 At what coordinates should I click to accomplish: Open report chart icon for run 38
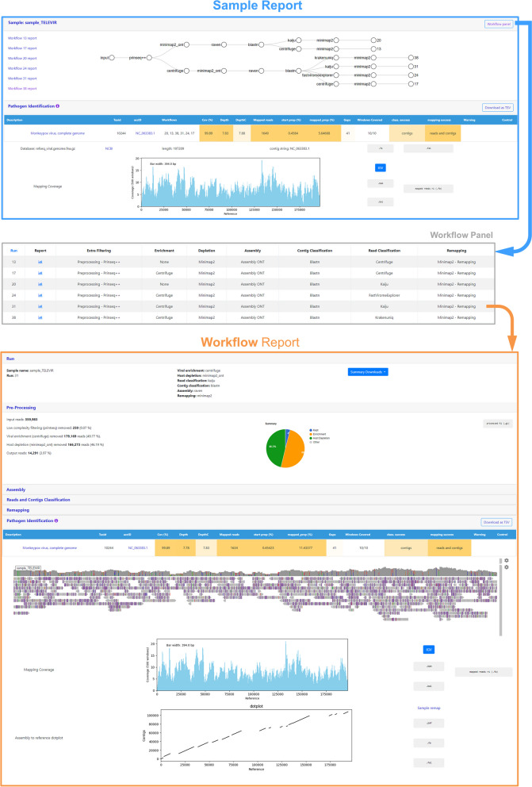click(40, 317)
